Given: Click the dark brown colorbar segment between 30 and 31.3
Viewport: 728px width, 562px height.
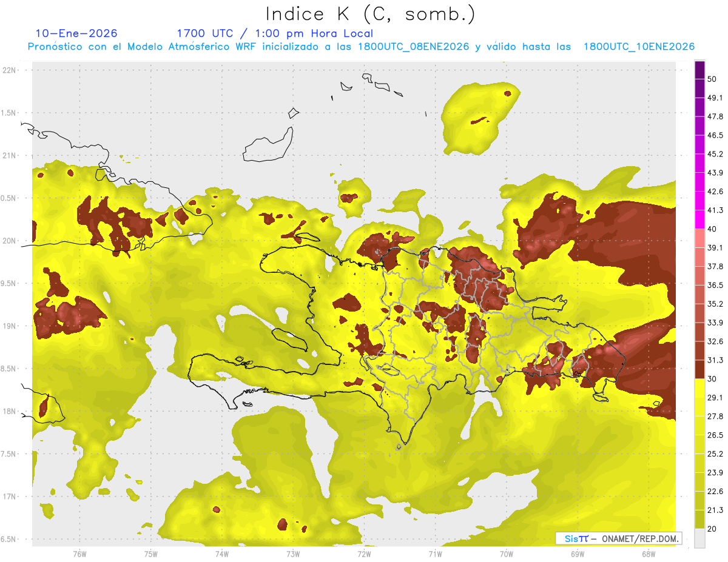Looking at the screenshot, I should tap(699, 369).
